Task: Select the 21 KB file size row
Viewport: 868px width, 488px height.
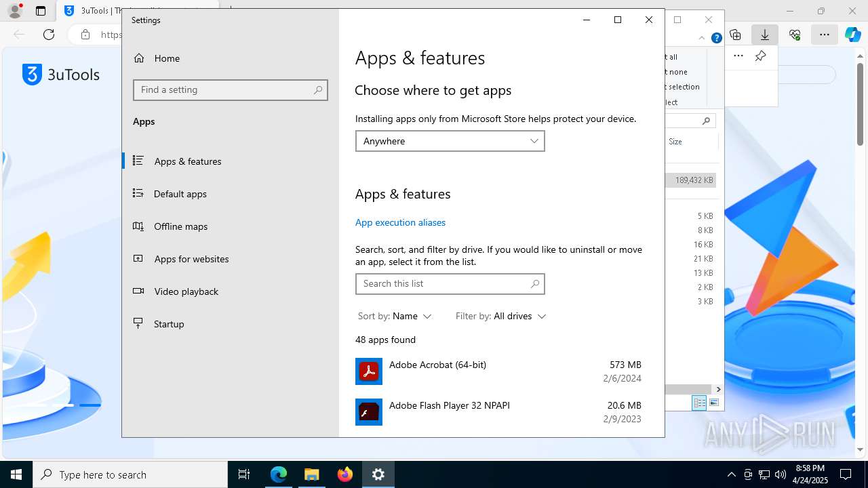Action: point(692,258)
